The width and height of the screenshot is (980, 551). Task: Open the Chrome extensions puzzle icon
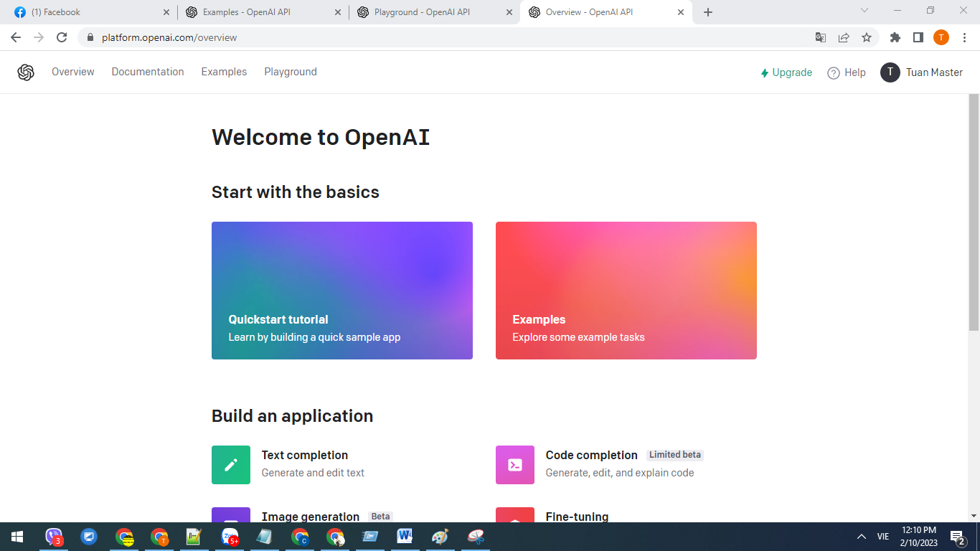pyautogui.click(x=895, y=37)
